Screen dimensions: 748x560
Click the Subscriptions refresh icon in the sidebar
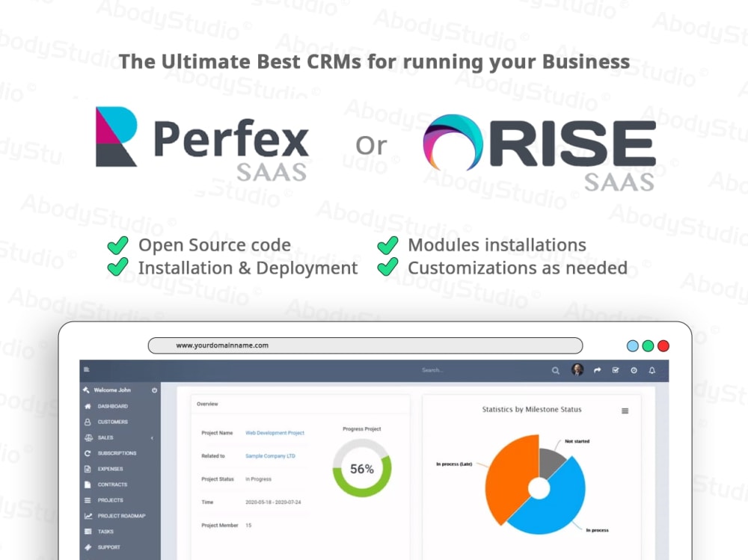[x=88, y=453]
